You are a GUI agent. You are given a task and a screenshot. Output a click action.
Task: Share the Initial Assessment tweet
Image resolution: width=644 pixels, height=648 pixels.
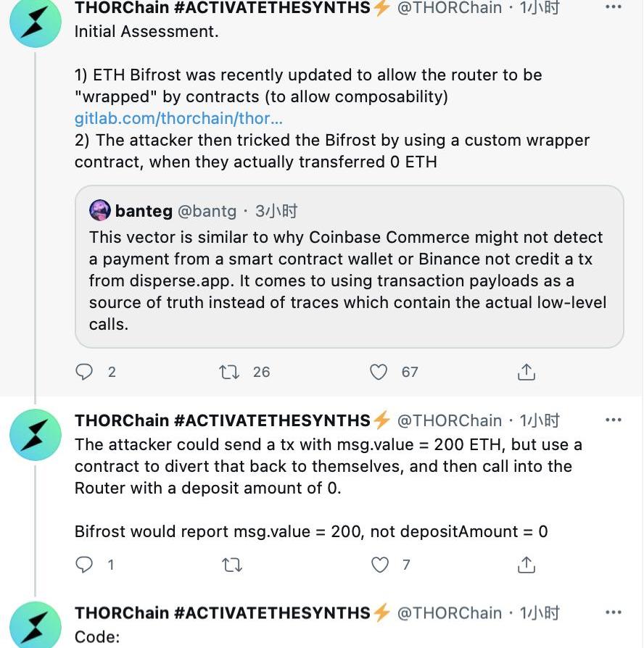[526, 372]
